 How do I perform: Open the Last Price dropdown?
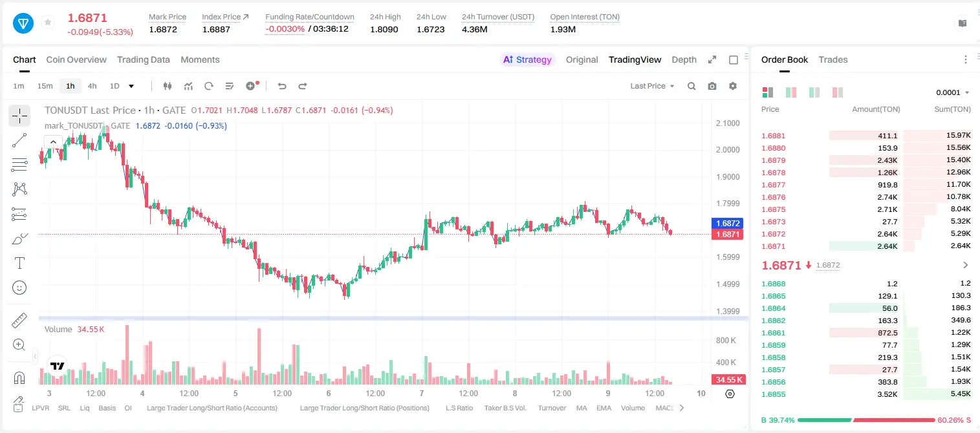[x=652, y=86]
